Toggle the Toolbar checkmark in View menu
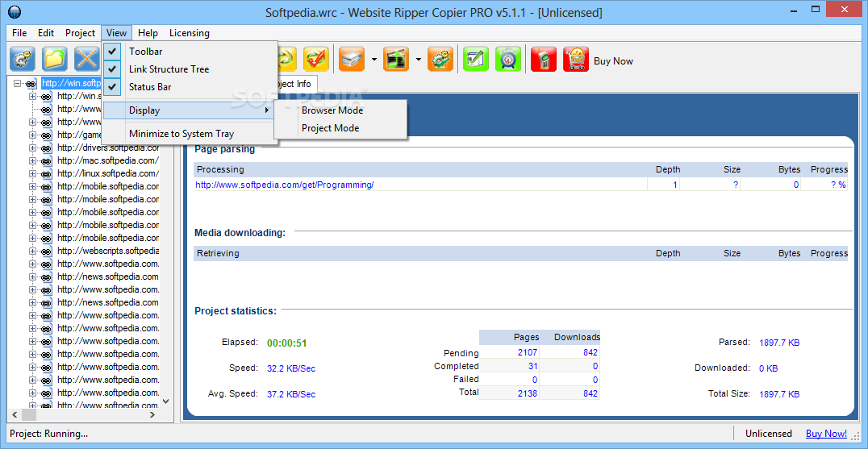Screen dimensions: 868x449 click(112, 52)
